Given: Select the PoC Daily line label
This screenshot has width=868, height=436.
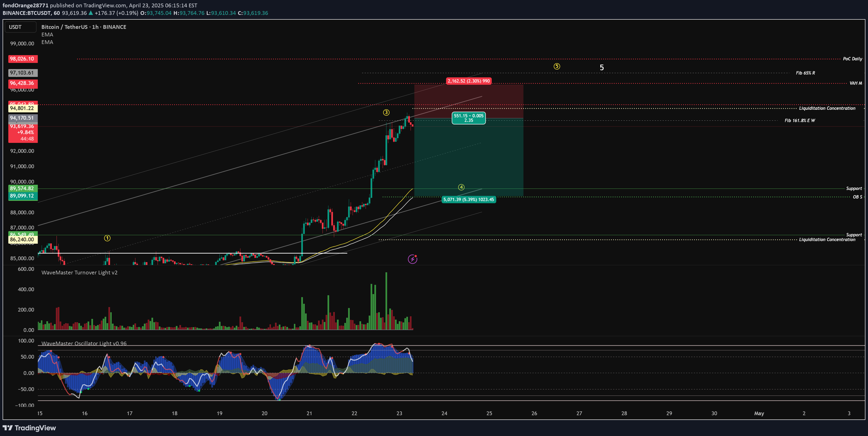Looking at the screenshot, I should (x=852, y=59).
